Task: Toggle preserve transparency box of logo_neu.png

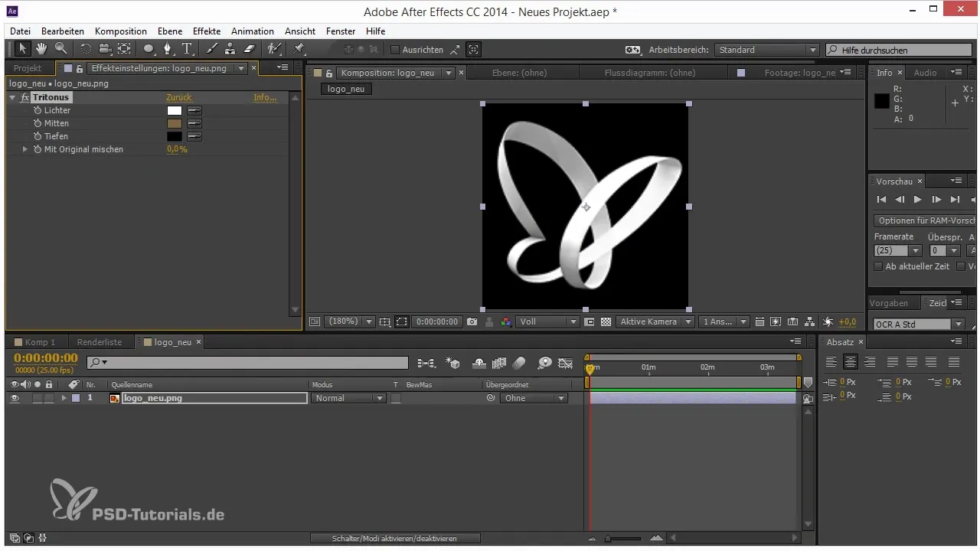Action: tap(396, 398)
